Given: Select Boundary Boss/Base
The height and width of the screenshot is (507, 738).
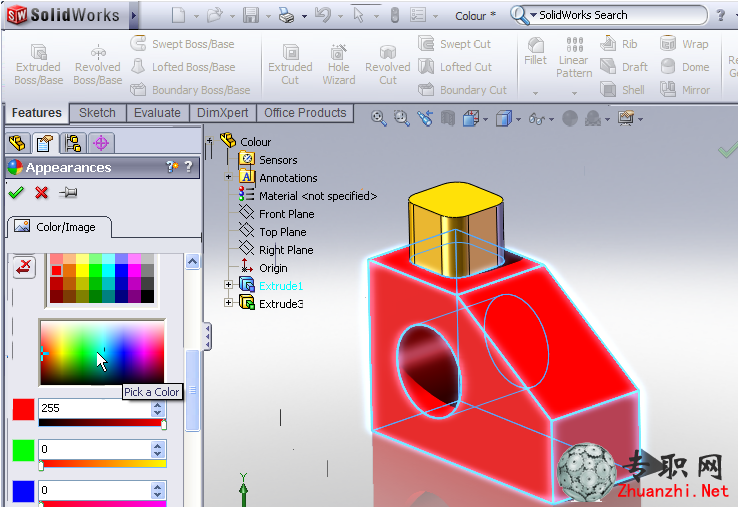Looking at the screenshot, I should point(190,89).
